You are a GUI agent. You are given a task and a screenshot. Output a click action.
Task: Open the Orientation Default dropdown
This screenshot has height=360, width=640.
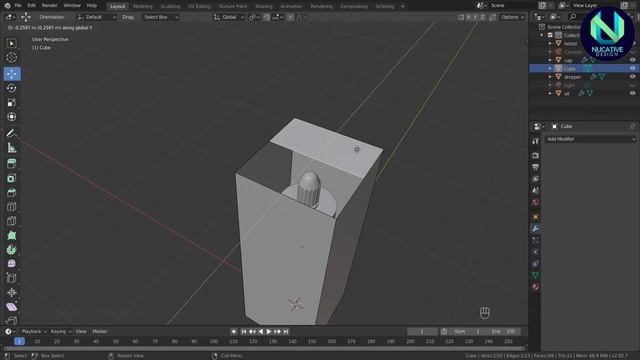point(96,17)
